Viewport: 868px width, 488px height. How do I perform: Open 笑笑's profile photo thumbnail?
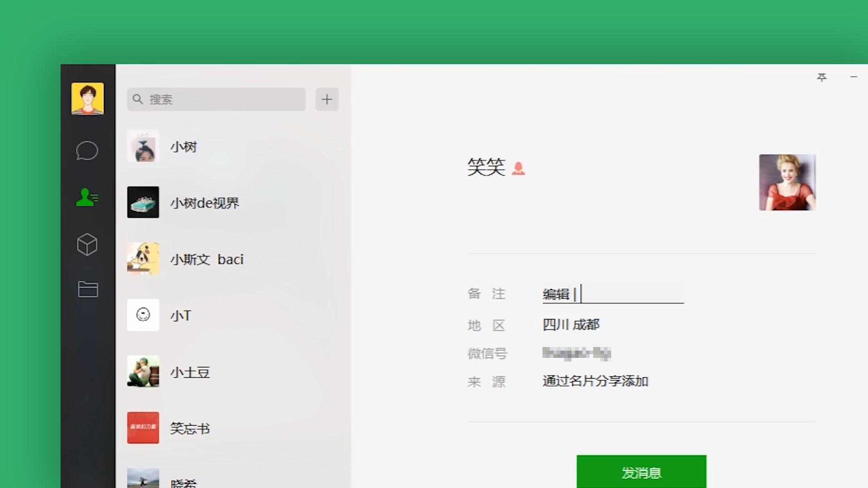coord(787,182)
